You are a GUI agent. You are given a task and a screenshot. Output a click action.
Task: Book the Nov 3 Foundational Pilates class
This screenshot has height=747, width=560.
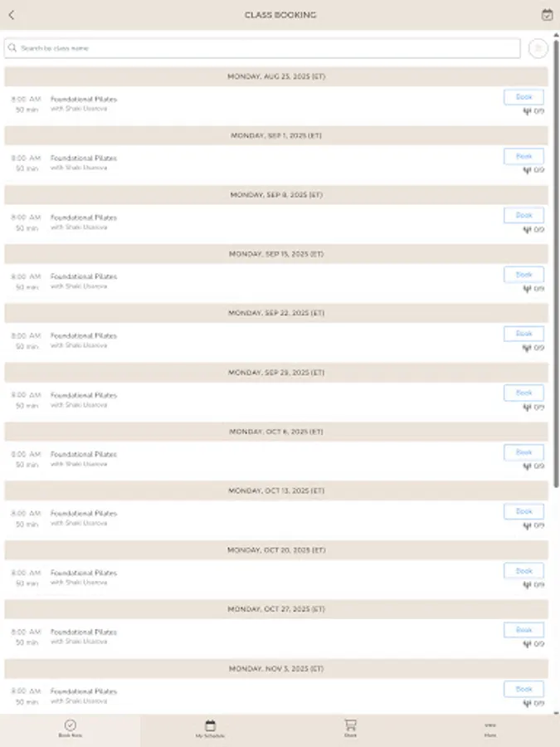click(523, 689)
